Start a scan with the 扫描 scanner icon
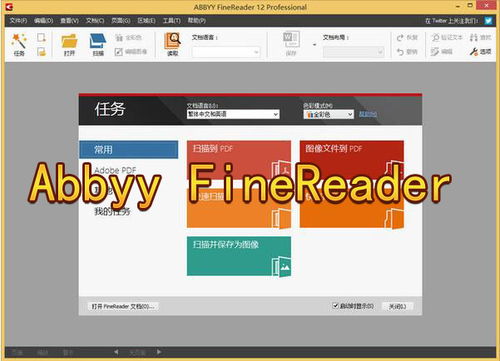This screenshot has width=500, height=361. [x=98, y=41]
